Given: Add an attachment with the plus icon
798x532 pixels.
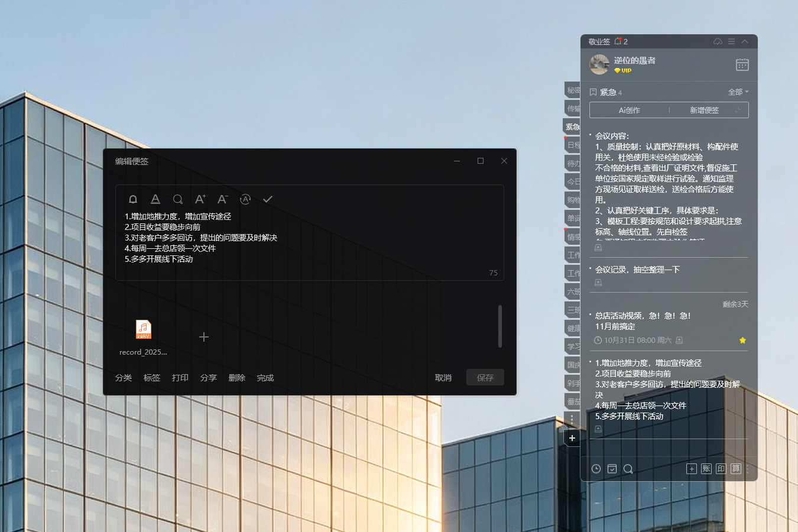Looking at the screenshot, I should coord(204,337).
